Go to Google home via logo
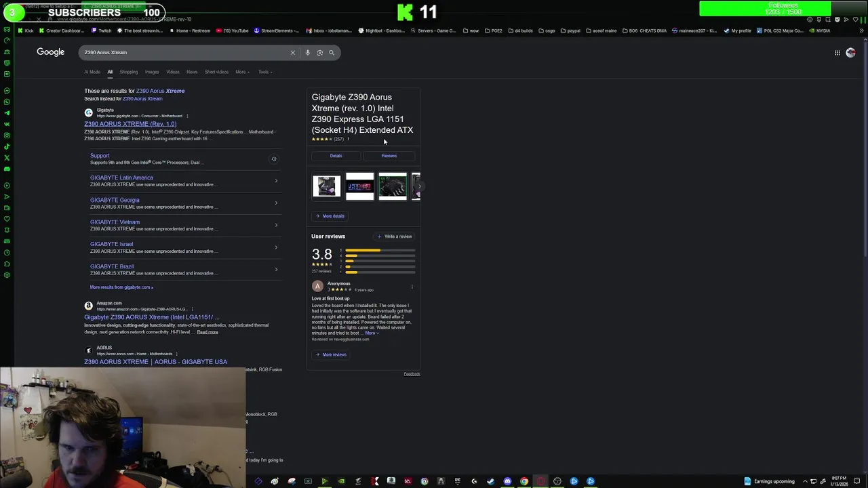 (51, 52)
